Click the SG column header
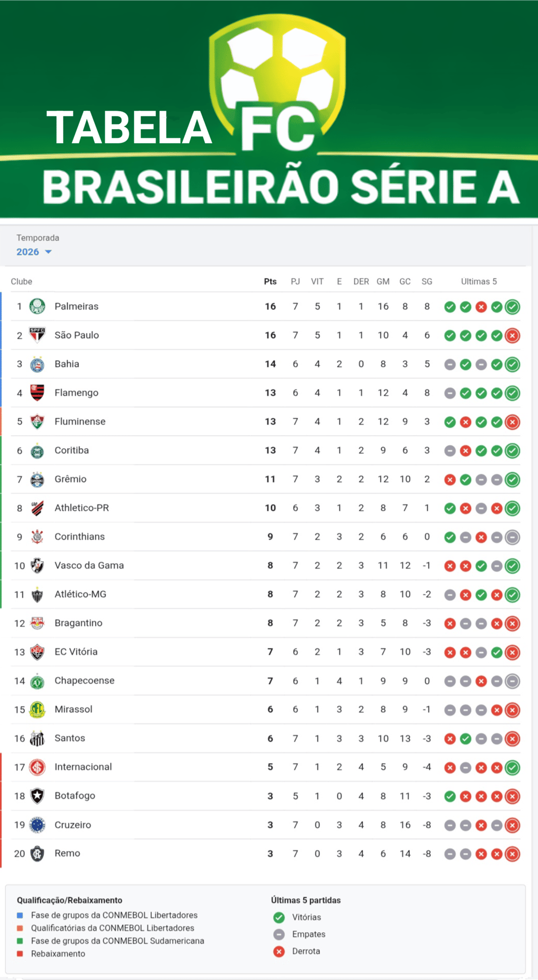 click(x=427, y=281)
